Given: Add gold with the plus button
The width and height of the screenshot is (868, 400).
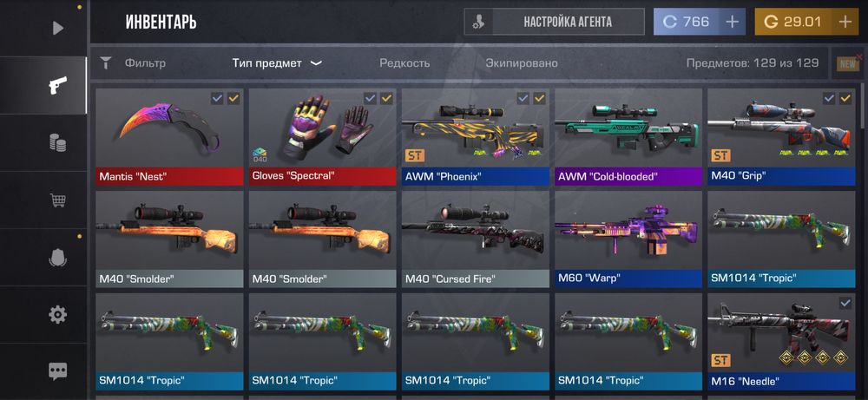Looking at the screenshot, I should pos(845,23).
